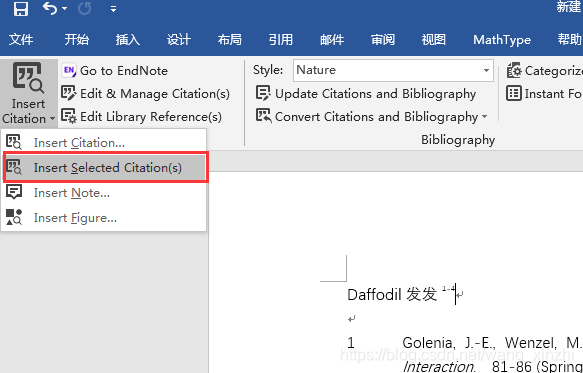Click the author name Golenia in bibliography
The height and width of the screenshot is (373, 583).
[427, 343]
